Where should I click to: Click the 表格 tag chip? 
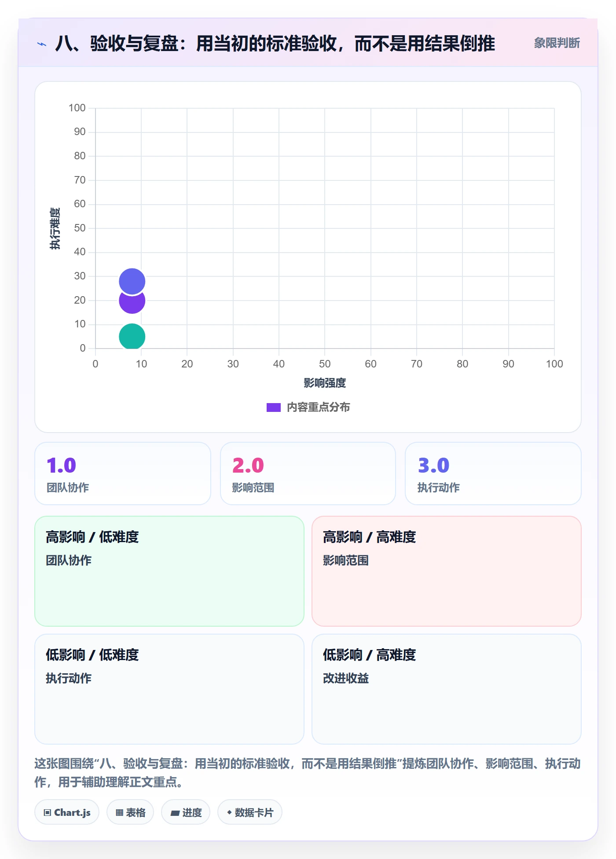click(130, 812)
